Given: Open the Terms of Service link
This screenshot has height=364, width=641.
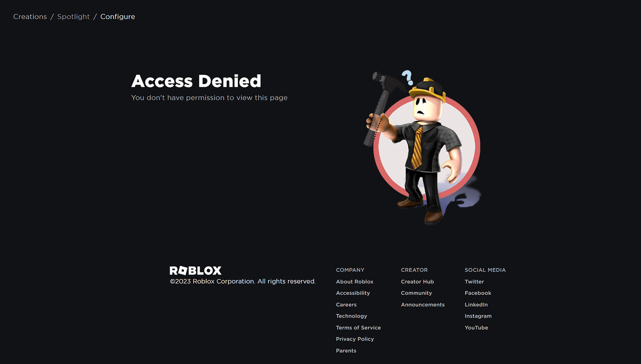Looking at the screenshot, I should pos(358,328).
